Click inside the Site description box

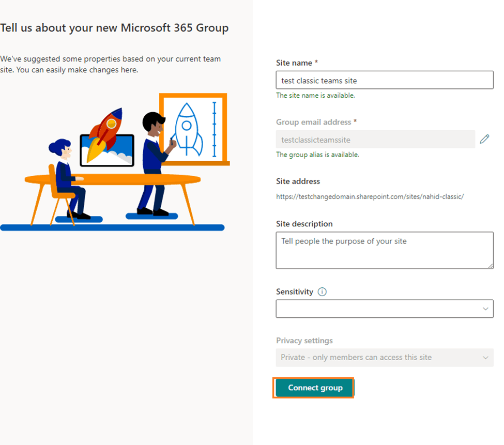click(x=385, y=250)
